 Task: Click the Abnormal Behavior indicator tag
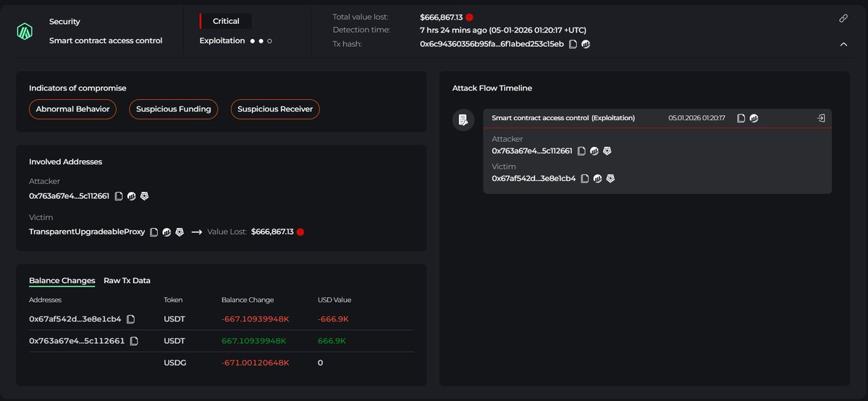point(72,109)
